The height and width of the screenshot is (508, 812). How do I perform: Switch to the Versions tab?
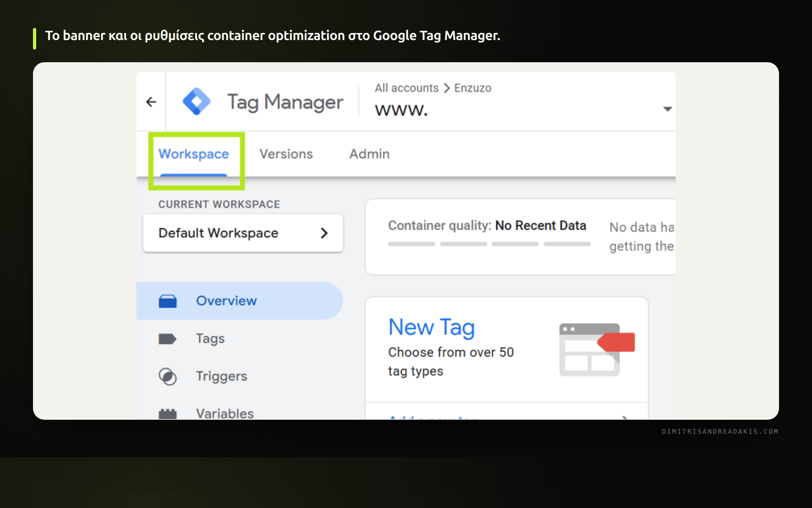(x=286, y=154)
